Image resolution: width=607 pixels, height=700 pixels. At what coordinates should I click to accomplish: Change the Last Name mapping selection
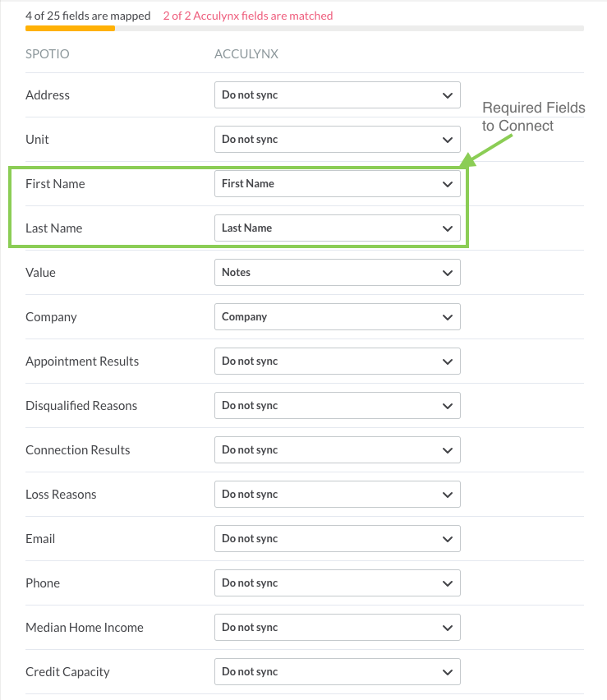[x=338, y=228]
